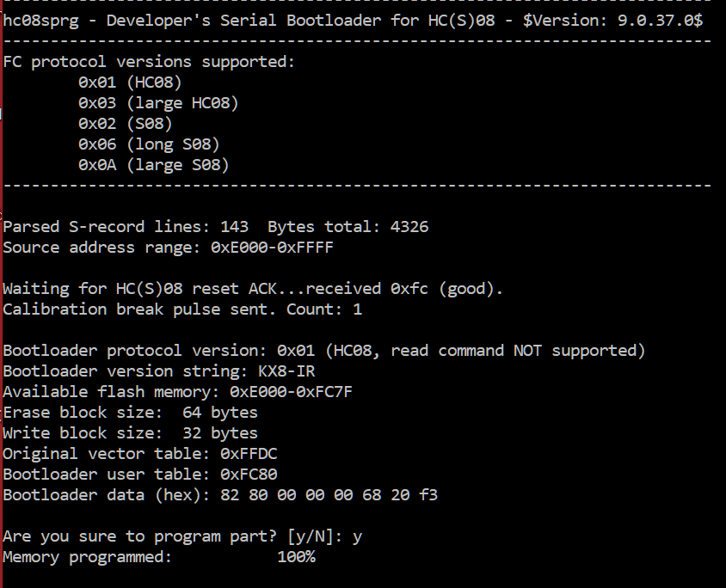Screen dimensions: 726x588
Task: Click the KX8-IR version string
Action: coord(286,371)
